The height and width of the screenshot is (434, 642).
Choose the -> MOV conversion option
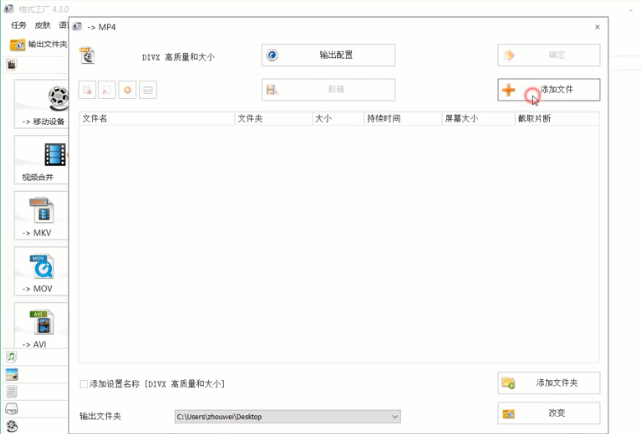pyautogui.click(x=41, y=271)
